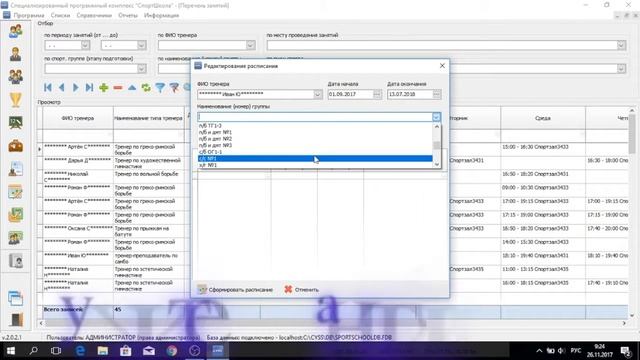
Task: Open taskbar search magnifier
Action: pyautogui.click(x=33, y=350)
